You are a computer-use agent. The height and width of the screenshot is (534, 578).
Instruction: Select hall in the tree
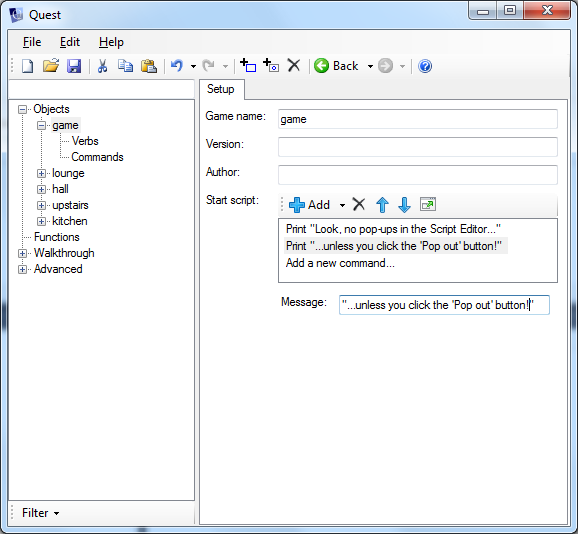[x=60, y=189]
